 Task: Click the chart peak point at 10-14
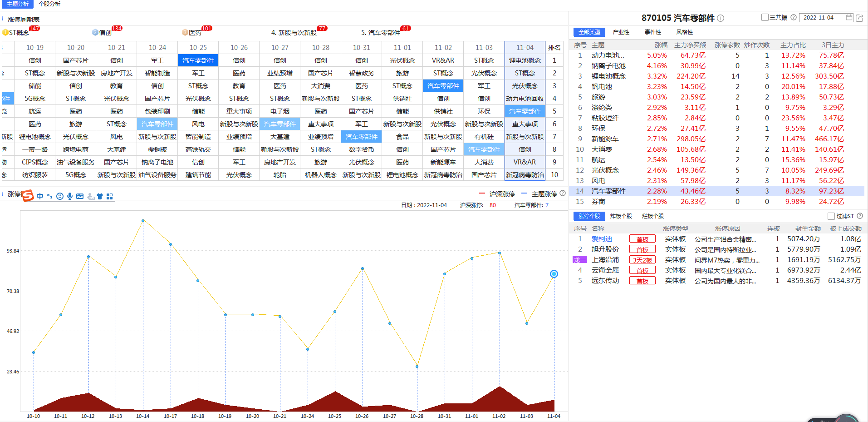tap(143, 221)
